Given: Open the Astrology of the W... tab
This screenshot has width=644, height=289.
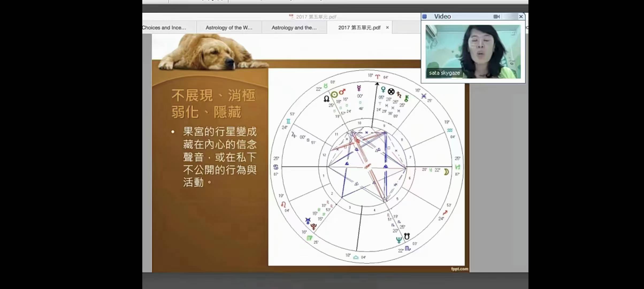Looking at the screenshot, I should coord(229,28).
